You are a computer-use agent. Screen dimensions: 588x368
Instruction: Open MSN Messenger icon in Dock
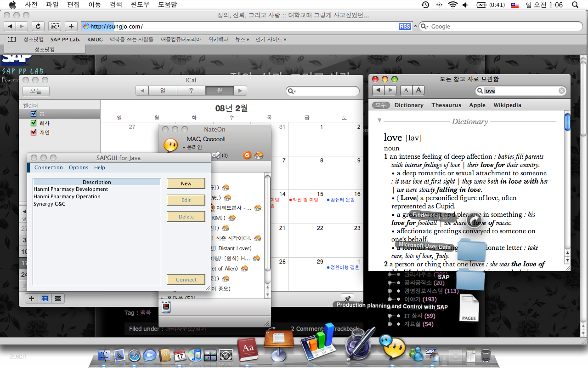pyautogui.click(x=416, y=354)
